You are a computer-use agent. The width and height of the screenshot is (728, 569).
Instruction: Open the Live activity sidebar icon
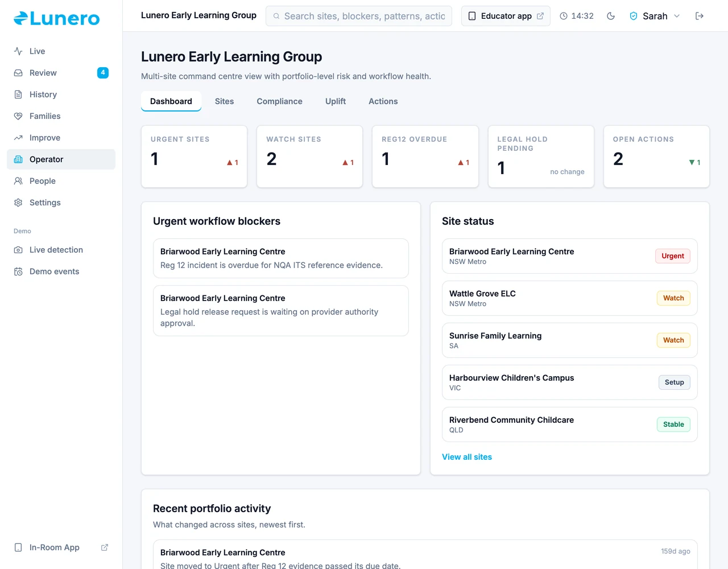coord(18,51)
